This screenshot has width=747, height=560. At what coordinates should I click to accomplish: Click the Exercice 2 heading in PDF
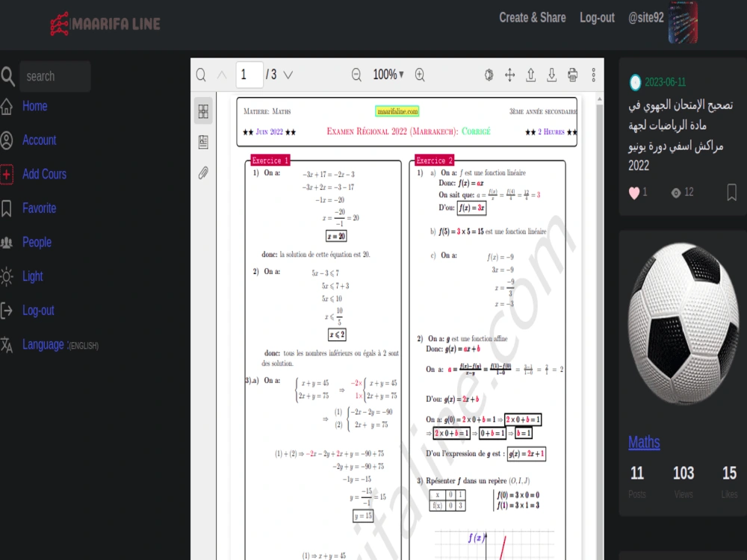click(x=435, y=161)
